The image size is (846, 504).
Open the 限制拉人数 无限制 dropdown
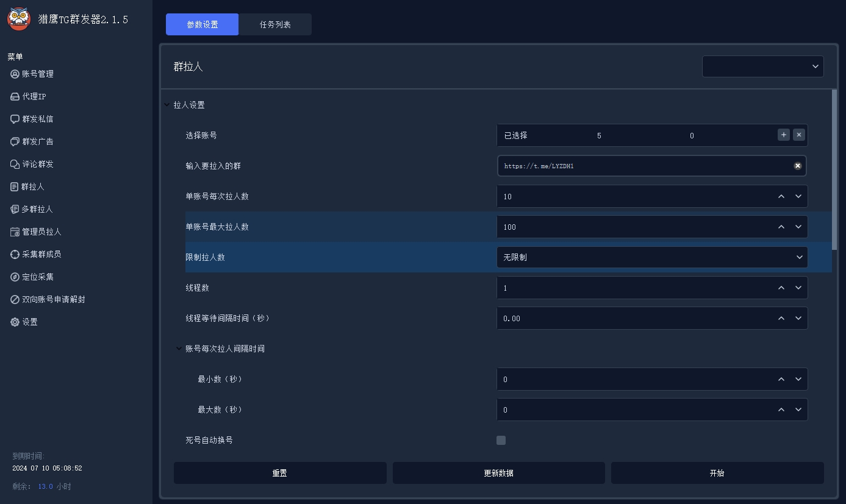[653, 257]
